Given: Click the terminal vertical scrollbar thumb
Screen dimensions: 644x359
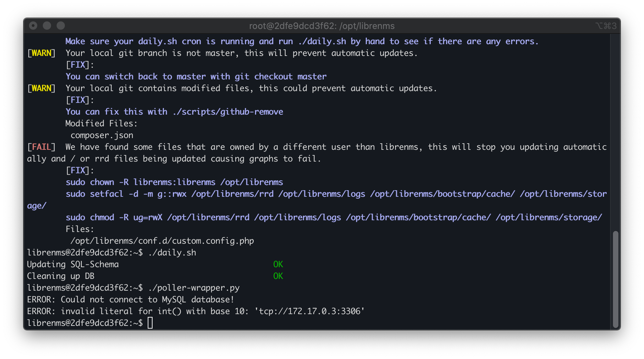Looking at the screenshot, I should [x=615, y=279].
